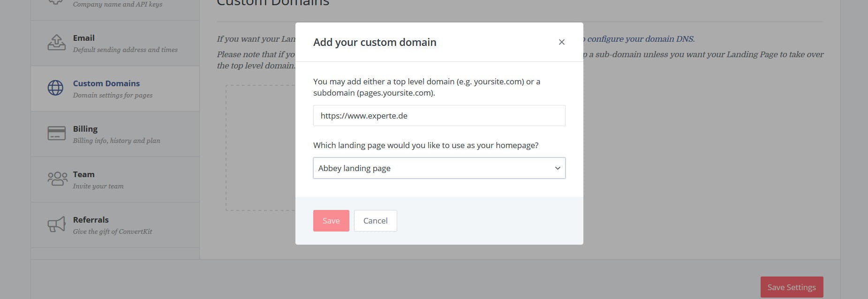Click the close X on the custom domain dialog

tap(561, 42)
